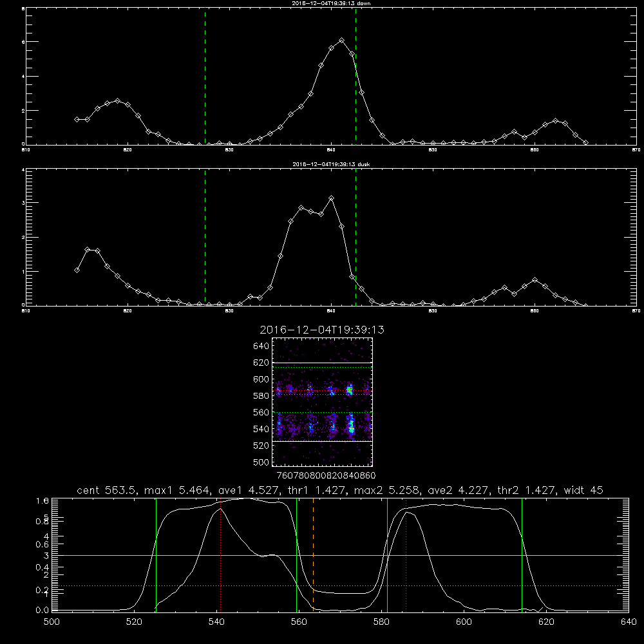644x644 pixels.
Task: Click first green dashed line in dusk plot
Action: point(205,238)
